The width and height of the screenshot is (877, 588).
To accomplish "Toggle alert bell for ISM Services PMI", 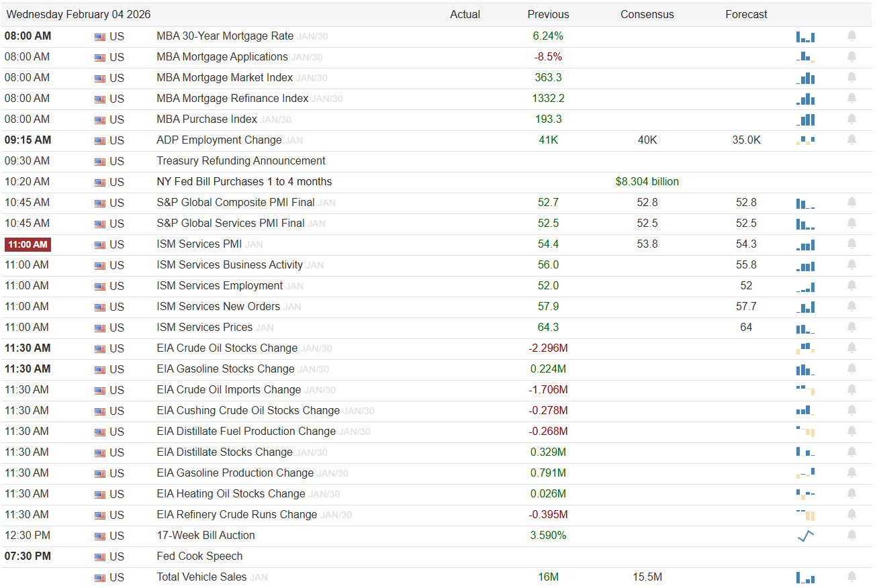I will (x=851, y=244).
